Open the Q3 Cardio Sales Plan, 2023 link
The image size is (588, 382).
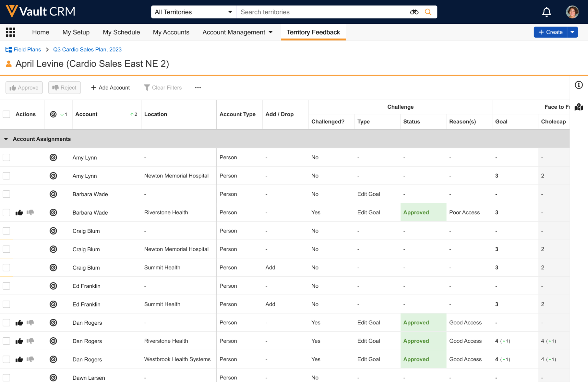pos(87,49)
